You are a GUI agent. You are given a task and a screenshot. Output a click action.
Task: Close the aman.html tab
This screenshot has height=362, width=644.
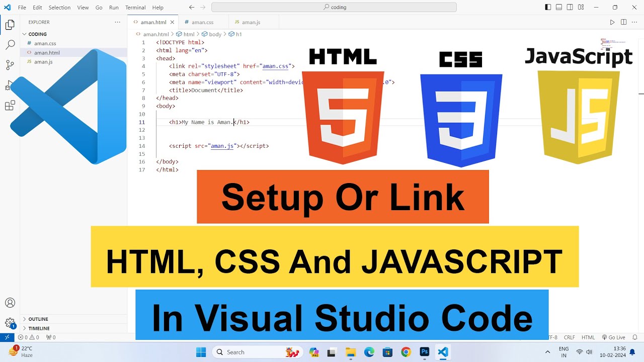click(172, 22)
